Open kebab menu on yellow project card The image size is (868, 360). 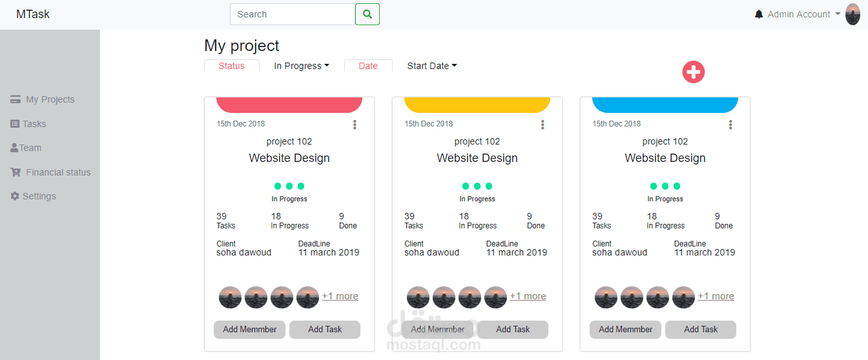pyautogui.click(x=542, y=125)
